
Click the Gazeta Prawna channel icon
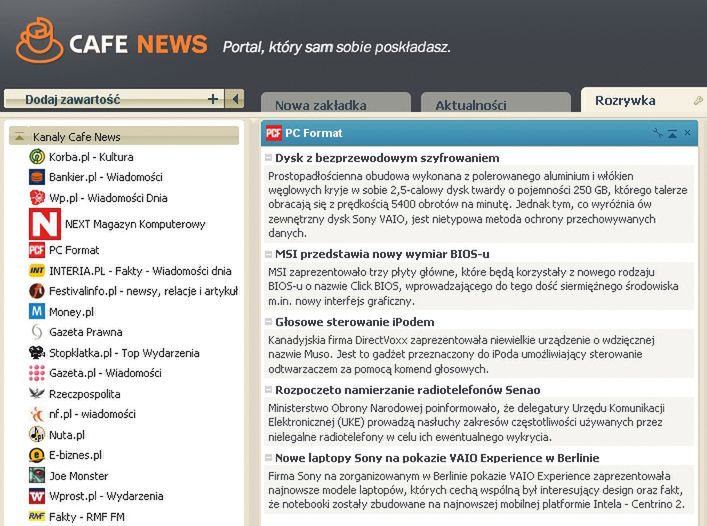click(x=37, y=332)
